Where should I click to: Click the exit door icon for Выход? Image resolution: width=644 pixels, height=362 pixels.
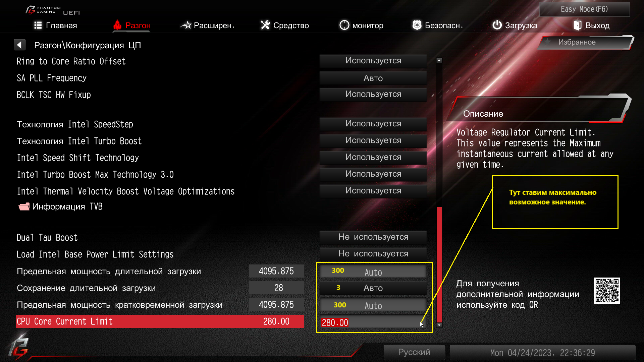[x=577, y=25]
